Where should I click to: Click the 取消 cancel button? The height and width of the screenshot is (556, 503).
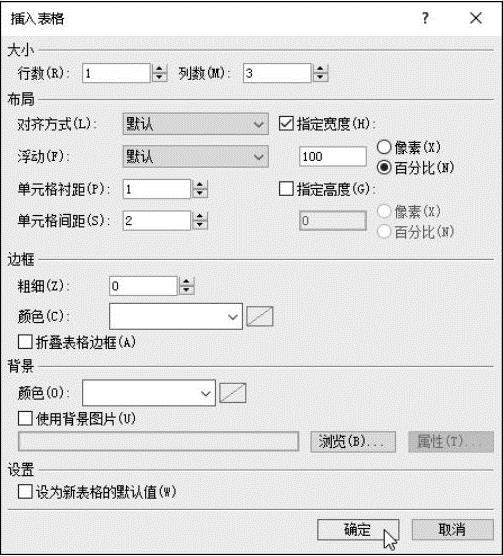point(453,530)
